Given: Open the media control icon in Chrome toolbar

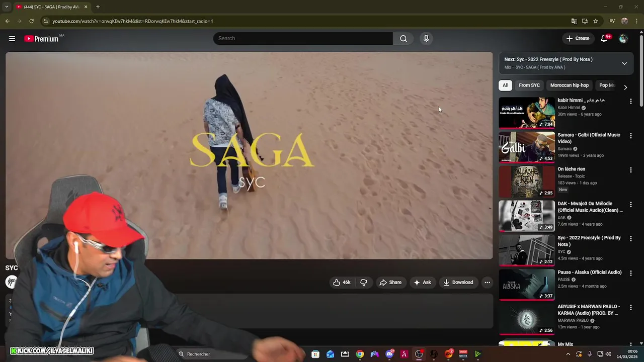Looking at the screenshot, I should pos(612,21).
